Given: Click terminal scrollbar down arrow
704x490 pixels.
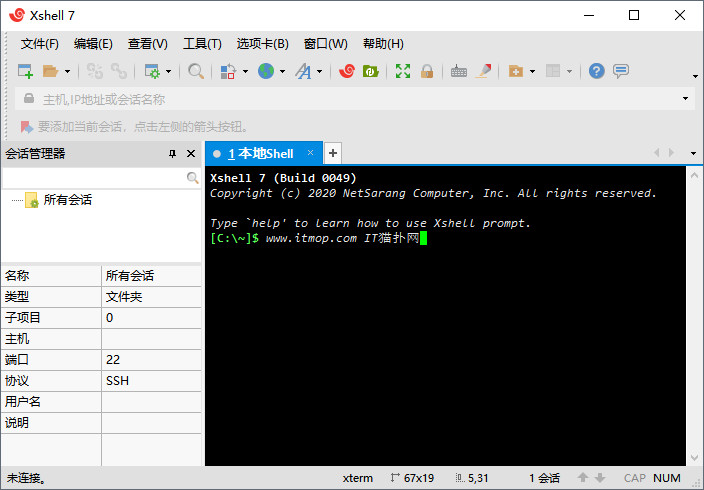Looking at the screenshot, I should [694, 458].
